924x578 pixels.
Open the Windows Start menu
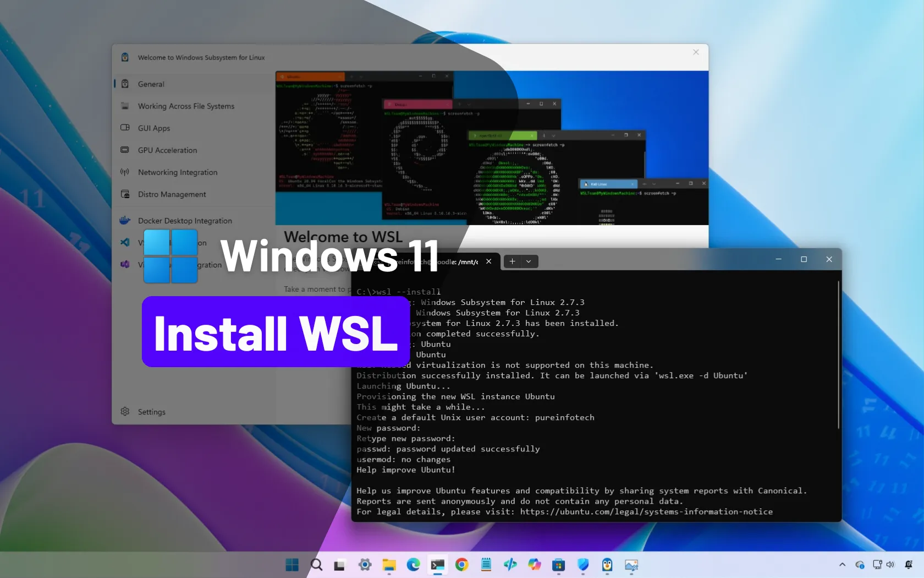pyautogui.click(x=292, y=565)
